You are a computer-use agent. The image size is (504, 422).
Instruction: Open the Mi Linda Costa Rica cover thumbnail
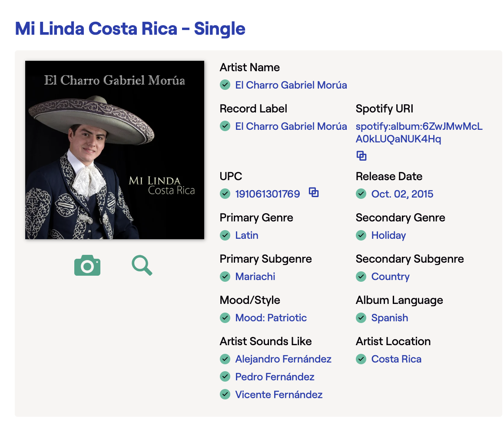point(115,150)
